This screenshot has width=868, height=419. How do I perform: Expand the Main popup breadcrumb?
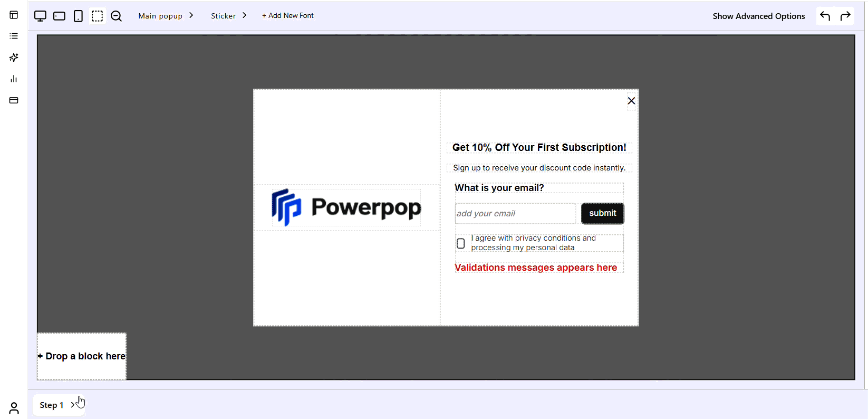pyautogui.click(x=166, y=16)
